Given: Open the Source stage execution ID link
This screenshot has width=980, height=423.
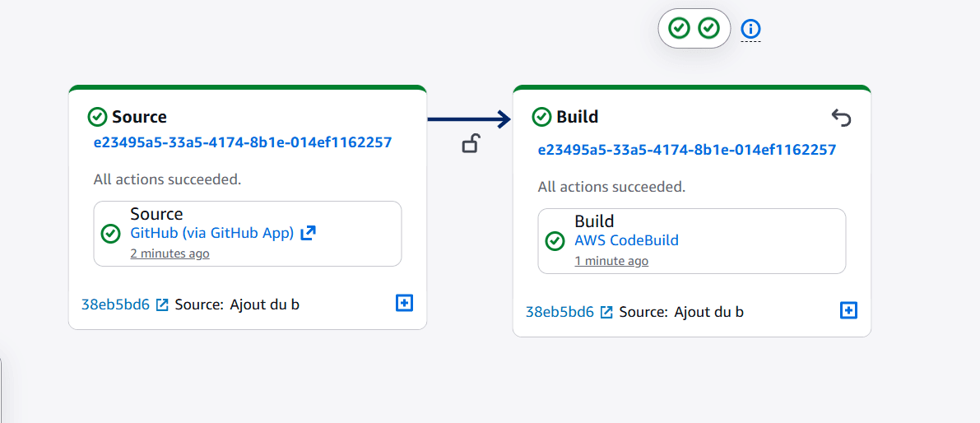Looking at the screenshot, I should tap(243, 142).
